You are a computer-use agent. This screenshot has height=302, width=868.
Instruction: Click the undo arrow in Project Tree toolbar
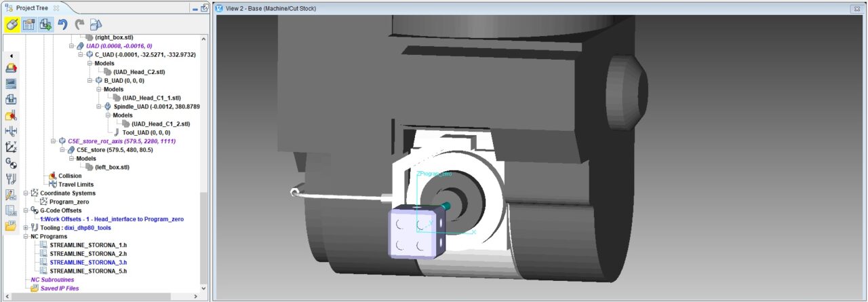click(x=62, y=25)
